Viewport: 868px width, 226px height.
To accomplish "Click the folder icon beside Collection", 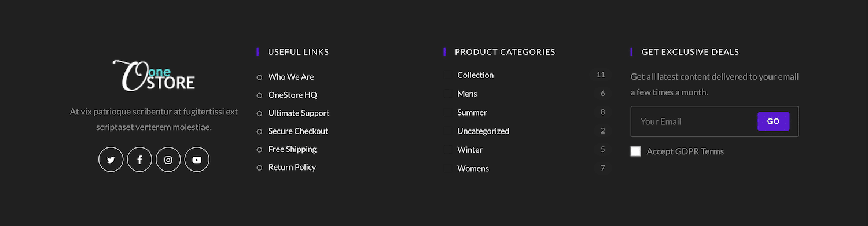I will pos(448,75).
